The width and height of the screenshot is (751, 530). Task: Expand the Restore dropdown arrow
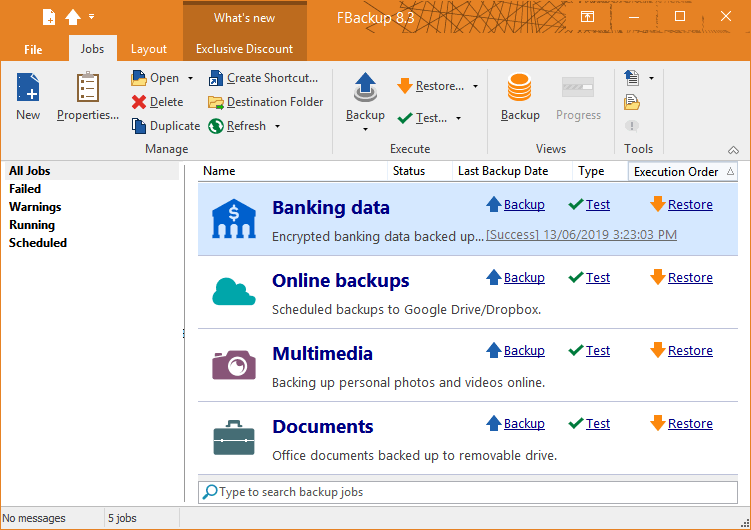[475, 87]
